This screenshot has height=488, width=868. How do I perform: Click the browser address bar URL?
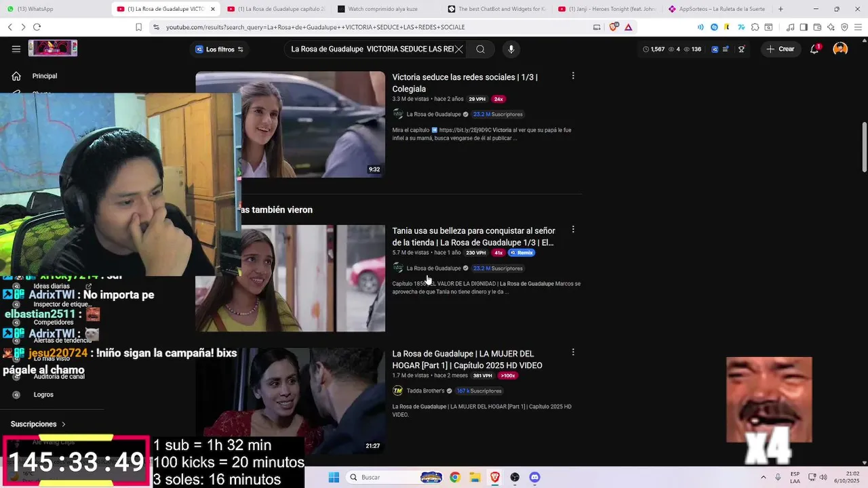coord(315,27)
